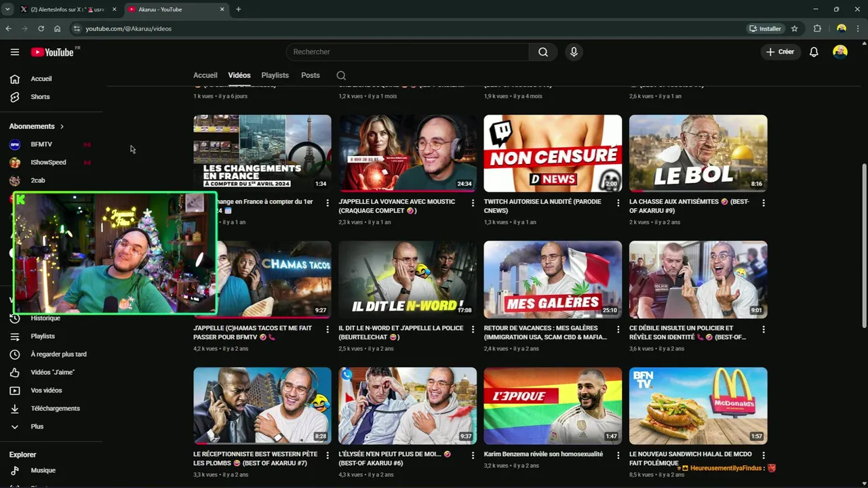Open options for IL DIT LE N-WORD video
This screenshot has width=868, height=488.
pos(473,329)
